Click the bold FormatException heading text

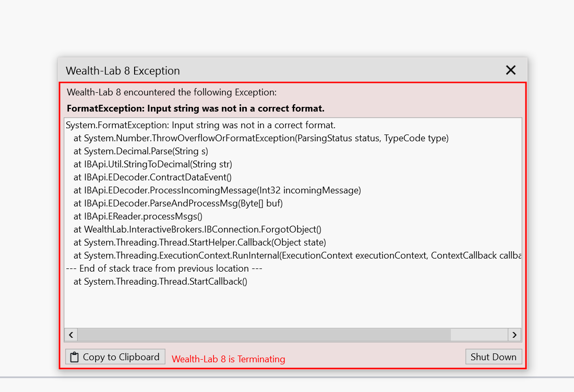[x=196, y=108]
